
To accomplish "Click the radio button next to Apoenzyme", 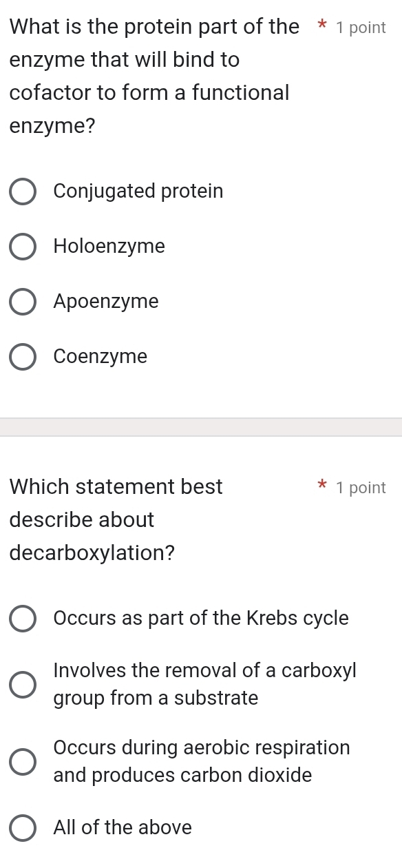I will pos(22,301).
